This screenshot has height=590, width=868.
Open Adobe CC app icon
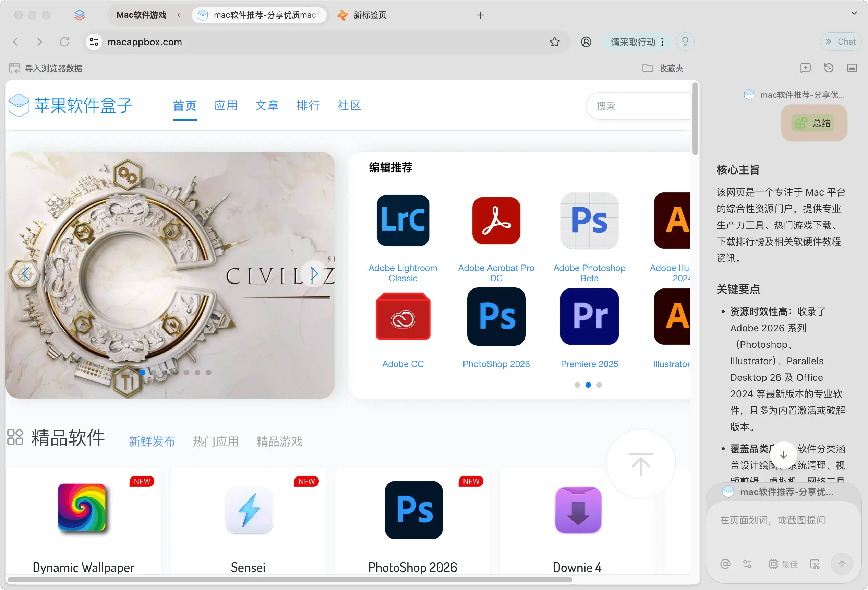403,317
